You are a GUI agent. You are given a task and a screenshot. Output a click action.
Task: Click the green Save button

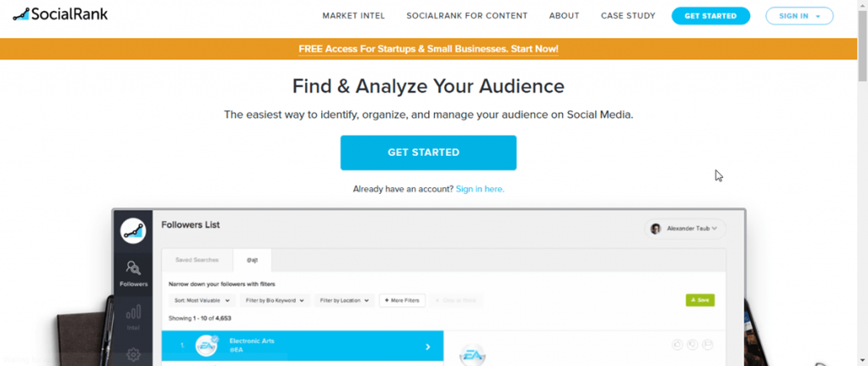pyautogui.click(x=700, y=300)
